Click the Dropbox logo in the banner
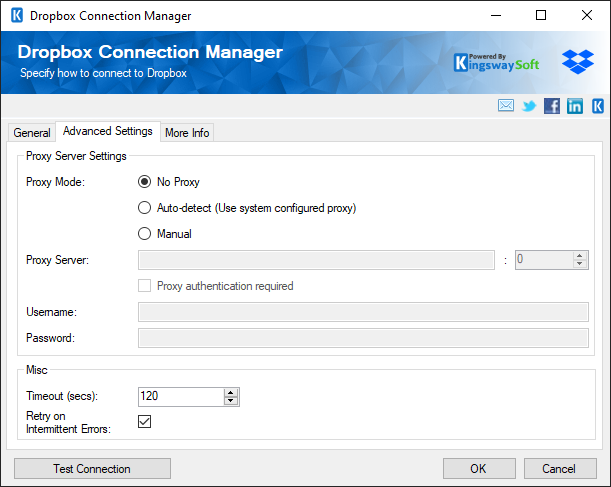This screenshot has height=487, width=611. click(x=577, y=62)
